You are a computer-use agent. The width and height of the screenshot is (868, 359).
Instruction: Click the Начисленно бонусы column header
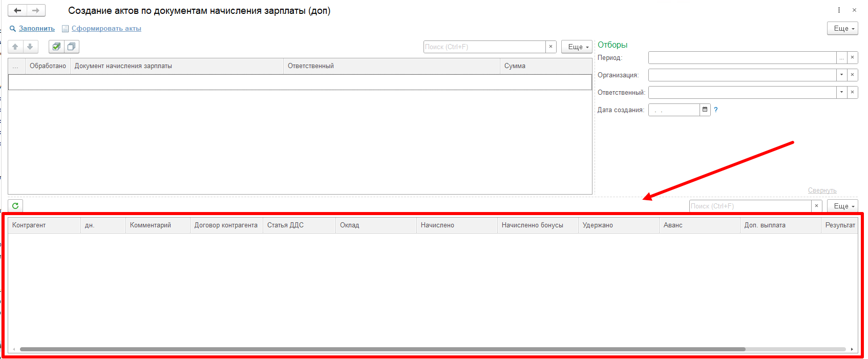click(538, 225)
